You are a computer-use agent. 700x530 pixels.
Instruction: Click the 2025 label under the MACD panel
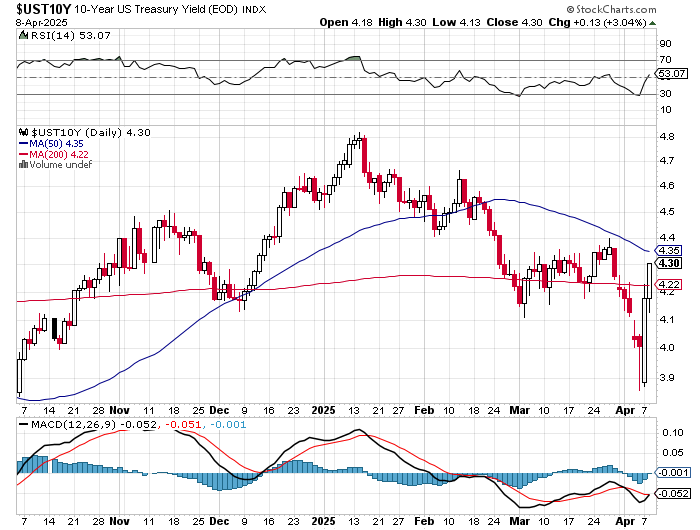click(323, 521)
